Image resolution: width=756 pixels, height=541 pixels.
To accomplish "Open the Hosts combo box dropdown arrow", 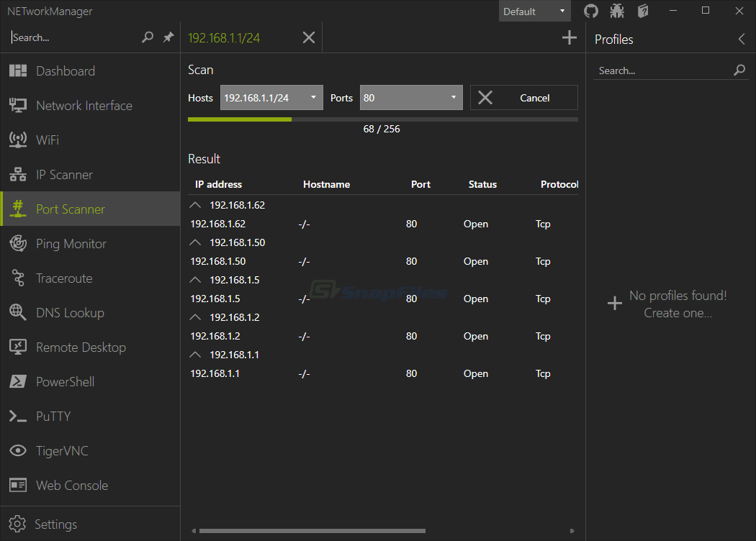I will tap(313, 97).
